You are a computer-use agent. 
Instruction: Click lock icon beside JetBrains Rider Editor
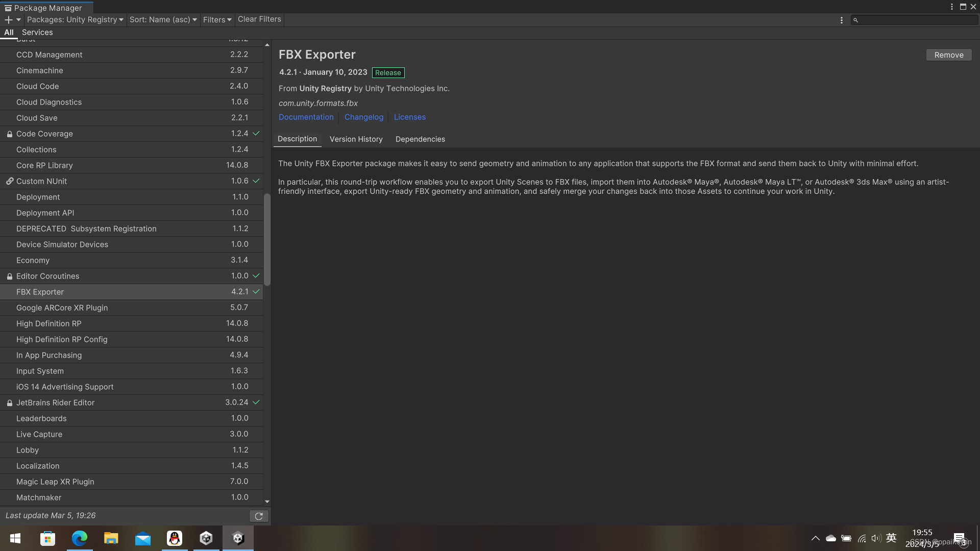10,403
